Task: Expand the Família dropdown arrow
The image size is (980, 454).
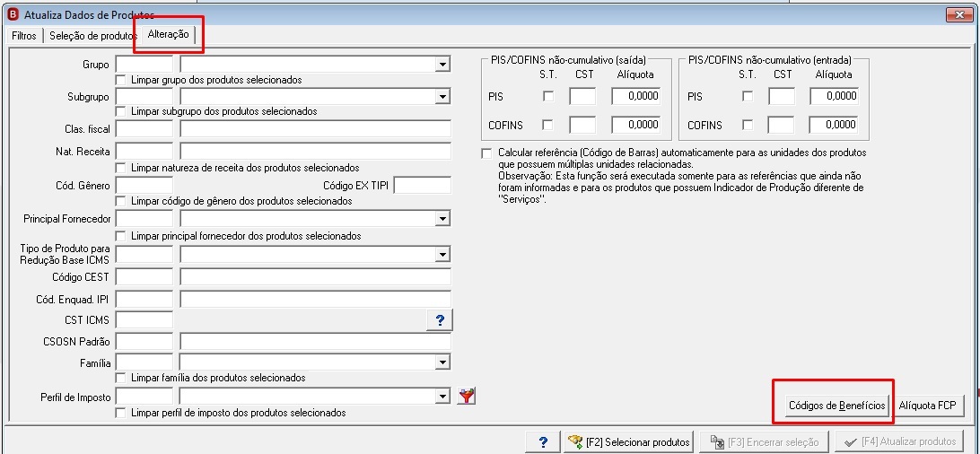Action: point(442,362)
